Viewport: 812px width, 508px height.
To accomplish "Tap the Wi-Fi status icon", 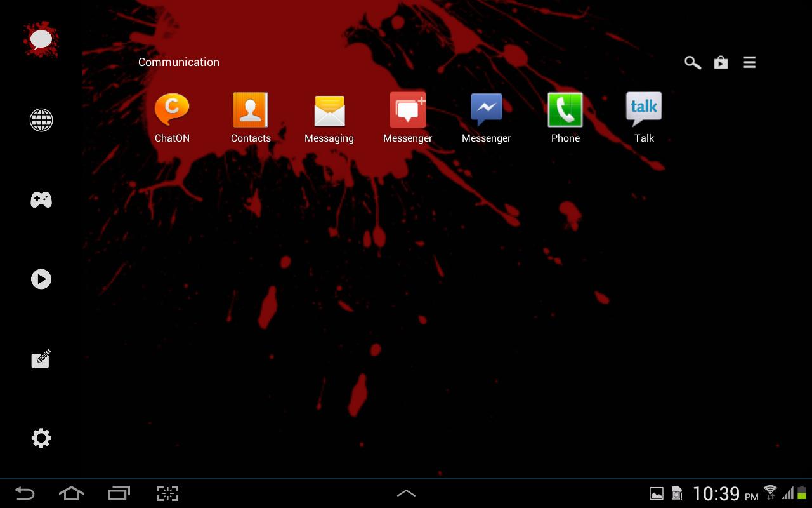I will pos(770,493).
